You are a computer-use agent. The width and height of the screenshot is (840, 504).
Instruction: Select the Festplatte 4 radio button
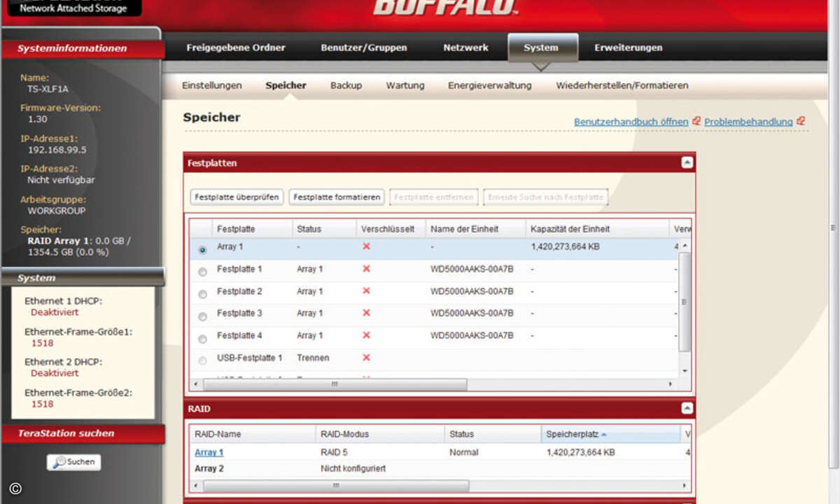tap(202, 339)
